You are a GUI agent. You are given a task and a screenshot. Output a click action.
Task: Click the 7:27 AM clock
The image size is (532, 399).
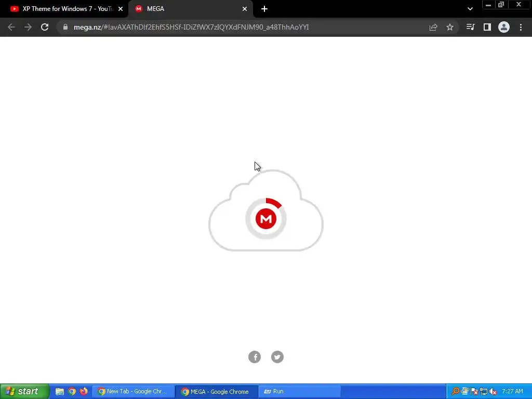512,392
